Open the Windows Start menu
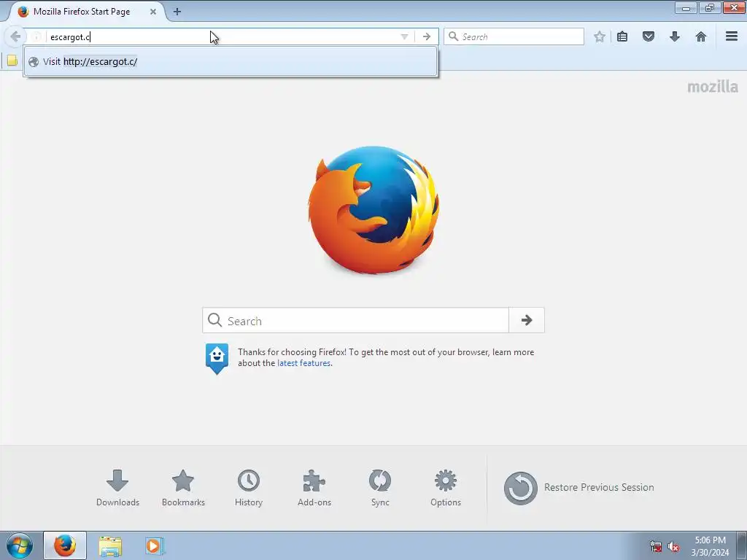The width and height of the screenshot is (747, 560). click(20, 545)
